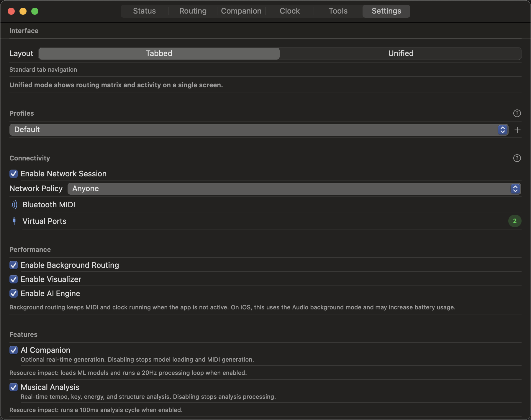Open the Network Policy dropdown
This screenshot has height=420, width=531.
click(x=294, y=188)
